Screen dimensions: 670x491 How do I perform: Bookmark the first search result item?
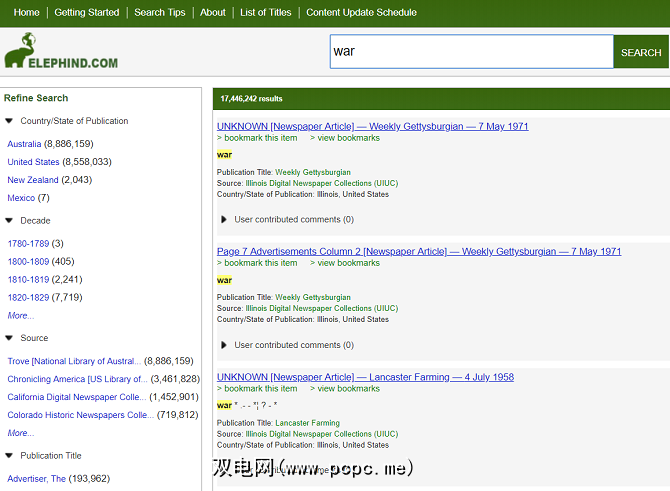pyautogui.click(x=260, y=138)
